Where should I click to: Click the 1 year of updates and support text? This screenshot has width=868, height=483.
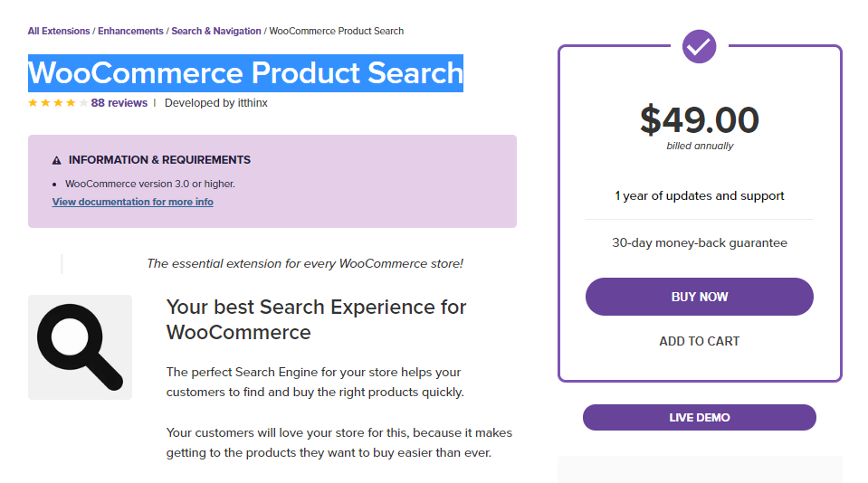point(699,196)
